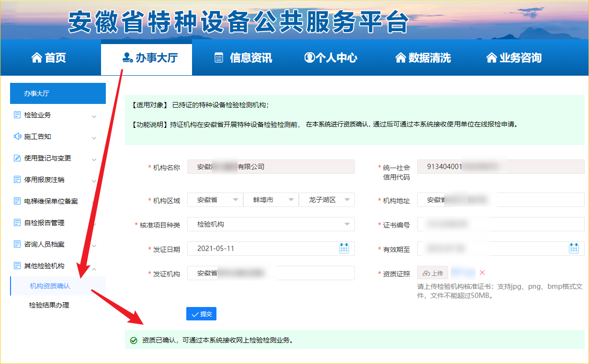Click the user icon beside 个人中心

(309, 58)
